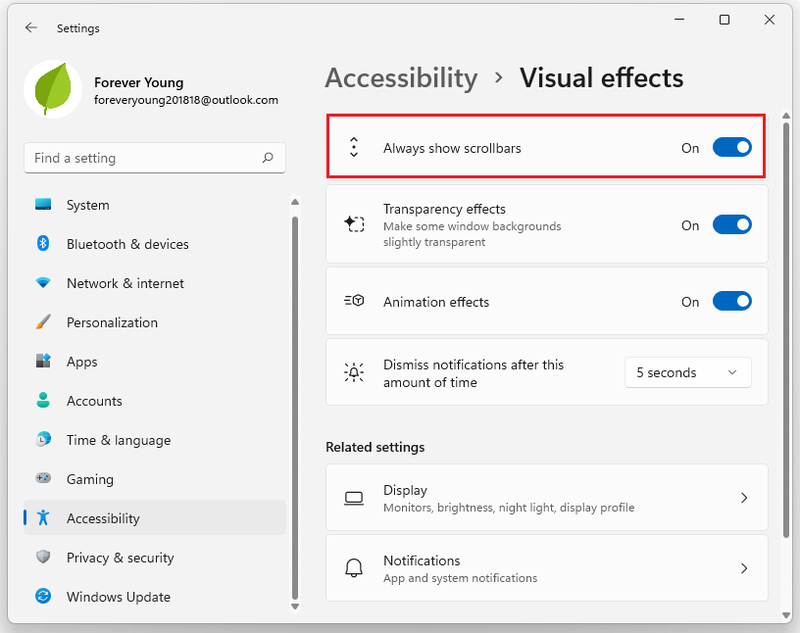Expand Display related settings chevron

[744, 498]
